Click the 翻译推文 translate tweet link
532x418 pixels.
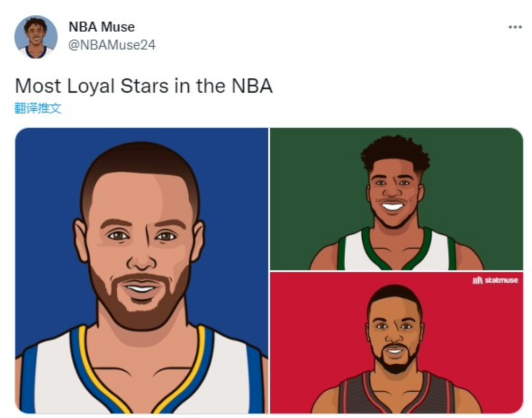click(38, 108)
